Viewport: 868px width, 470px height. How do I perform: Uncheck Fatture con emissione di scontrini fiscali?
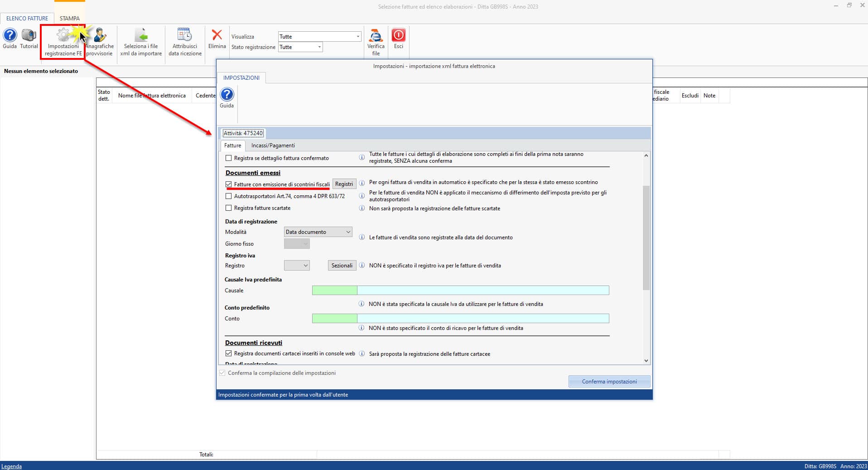point(229,184)
